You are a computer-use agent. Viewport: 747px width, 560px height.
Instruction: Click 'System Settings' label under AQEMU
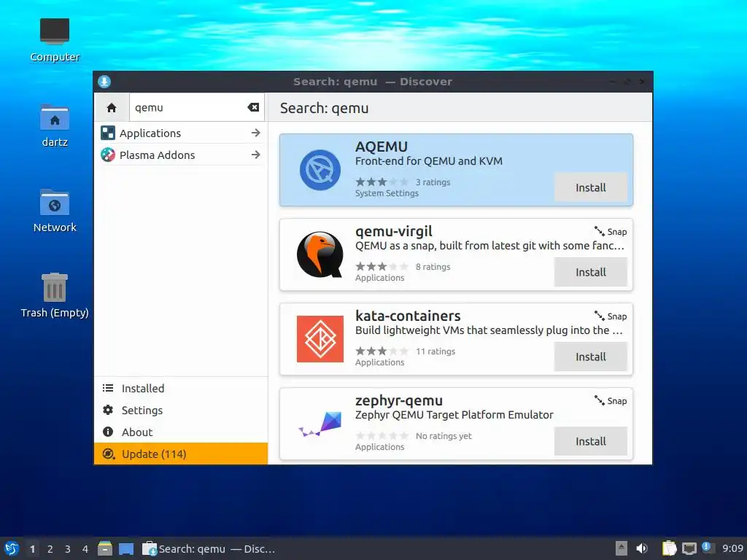(387, 193)
